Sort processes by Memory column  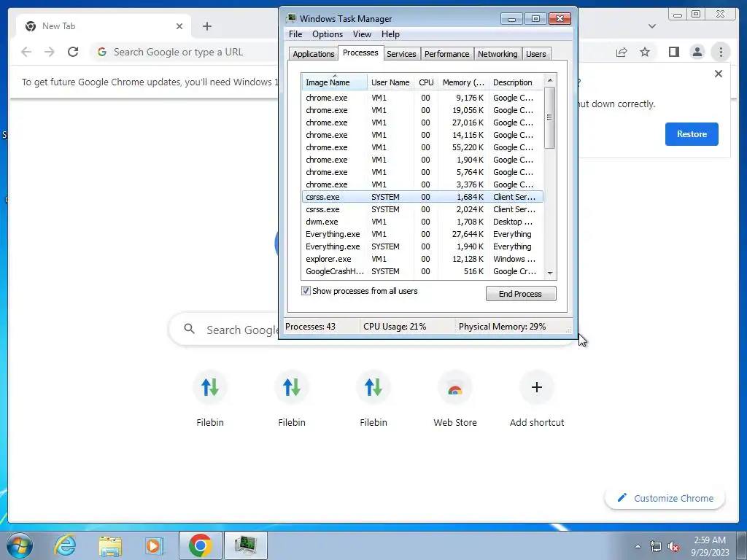pyautogui.click(x=463, y=82)
